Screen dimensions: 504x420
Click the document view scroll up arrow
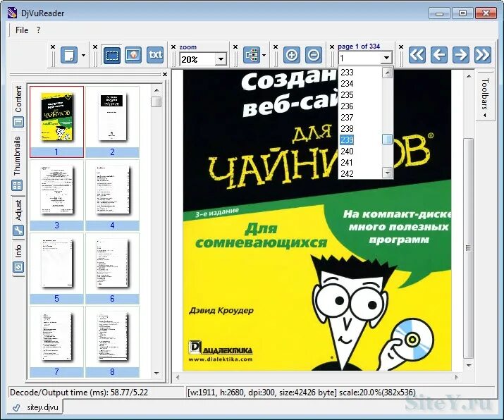tap(469, 77)
